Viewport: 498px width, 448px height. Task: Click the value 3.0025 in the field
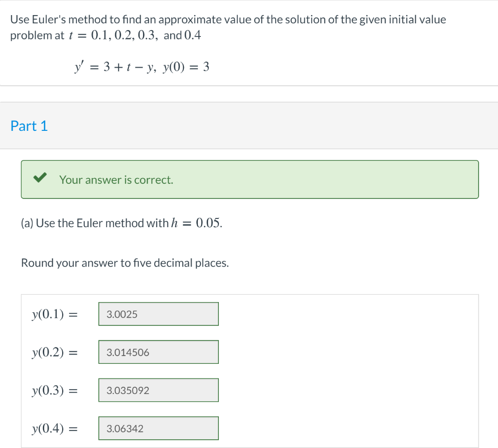[x=122, y=314]
